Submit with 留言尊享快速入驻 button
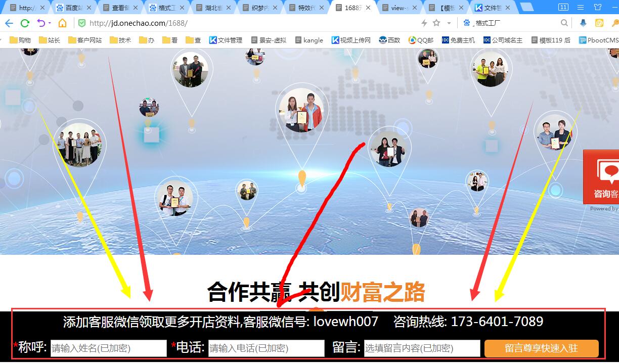Viewport: 619px width, 364px height. [x=541, y=348]
